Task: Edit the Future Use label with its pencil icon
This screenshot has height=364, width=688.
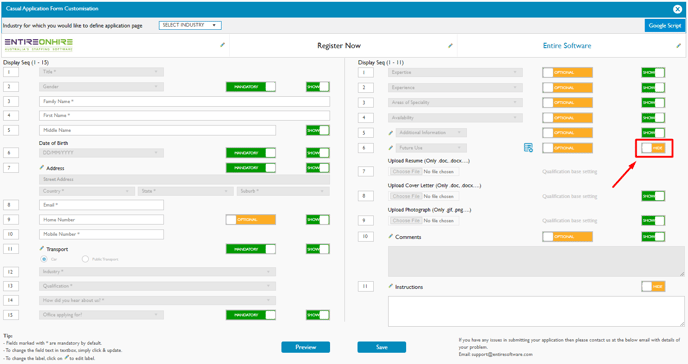Action: [391, 148]
